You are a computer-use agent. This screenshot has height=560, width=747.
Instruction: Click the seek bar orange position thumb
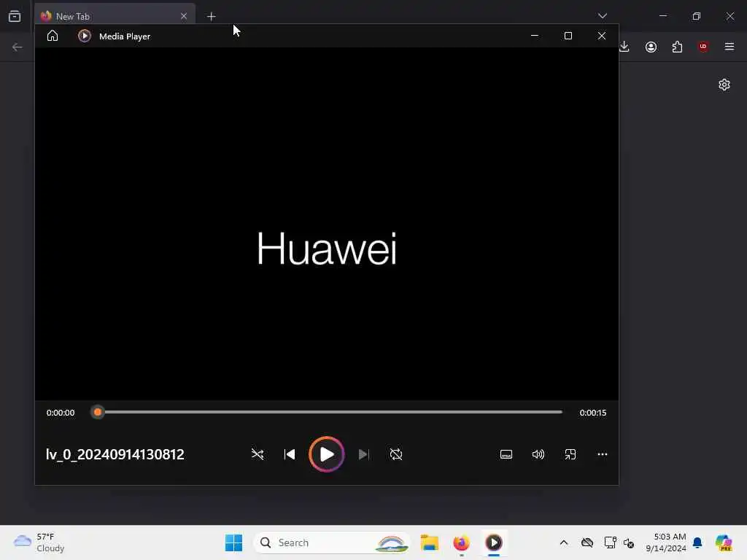pyautogui.click(x=98, y=413)
